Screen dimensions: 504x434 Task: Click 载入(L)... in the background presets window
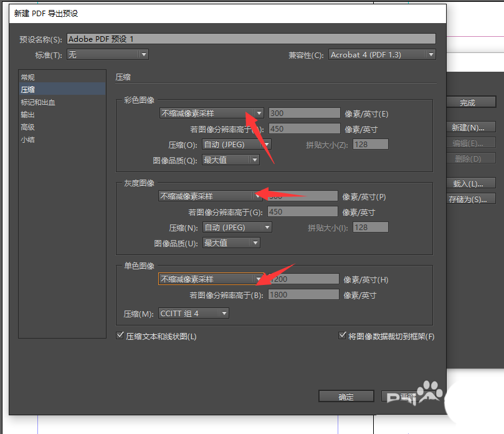[471, 184]
